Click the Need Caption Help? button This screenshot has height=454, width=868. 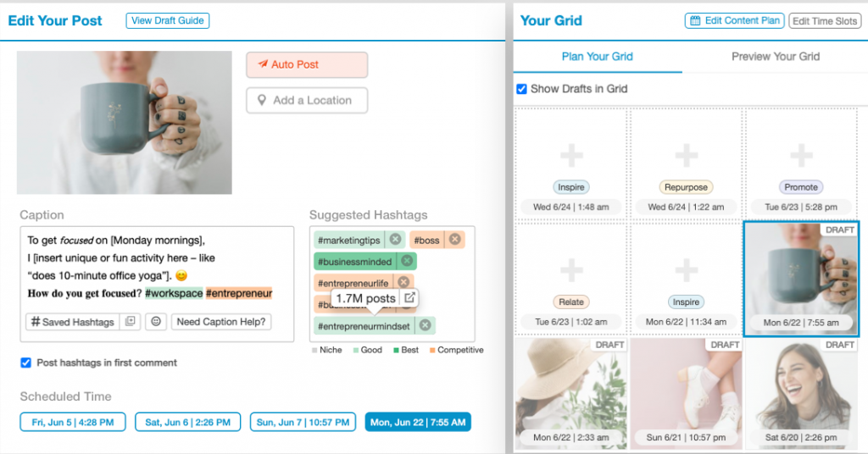pyautogui.click(x=221, y=322)
